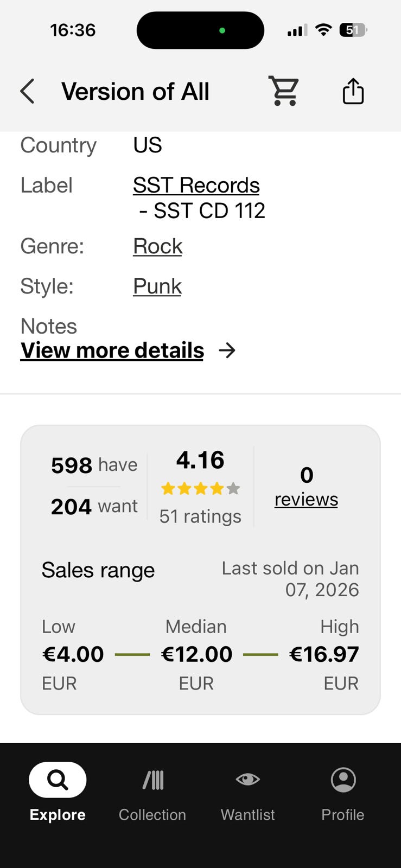The height and width of the screenshot is (868, 401).
Task: Open the Punk style link
Action: (157, 286)
